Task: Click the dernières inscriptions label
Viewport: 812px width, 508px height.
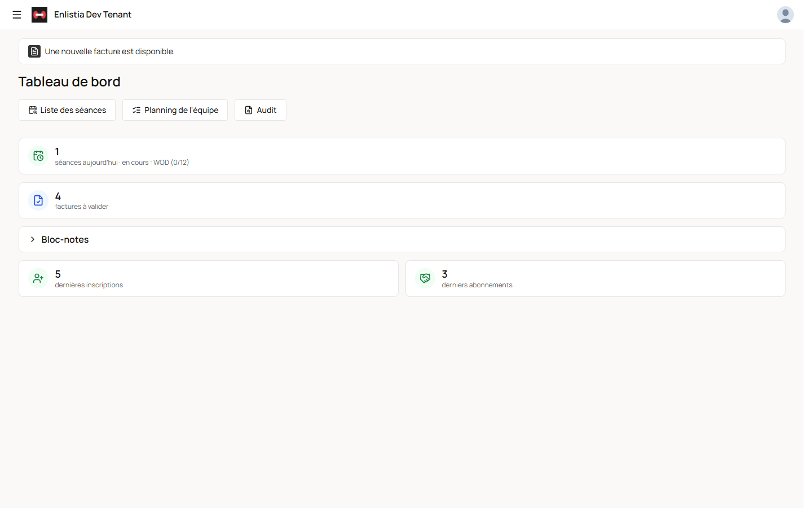Action: (89, 285)
